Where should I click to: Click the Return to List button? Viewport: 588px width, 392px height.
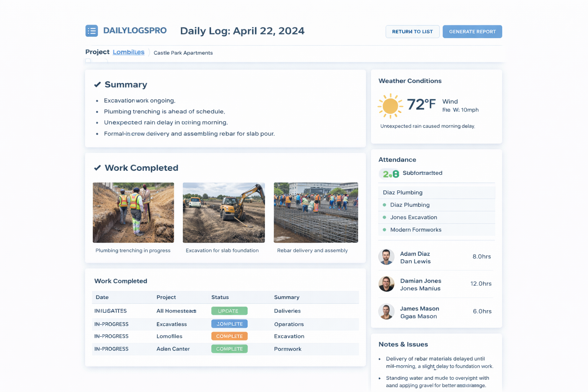point(412,31)
